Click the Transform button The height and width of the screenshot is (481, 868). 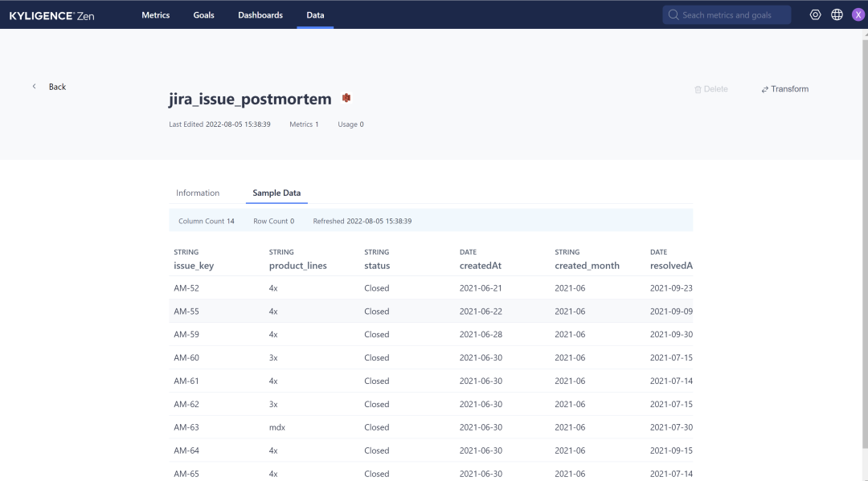[784, 89]
